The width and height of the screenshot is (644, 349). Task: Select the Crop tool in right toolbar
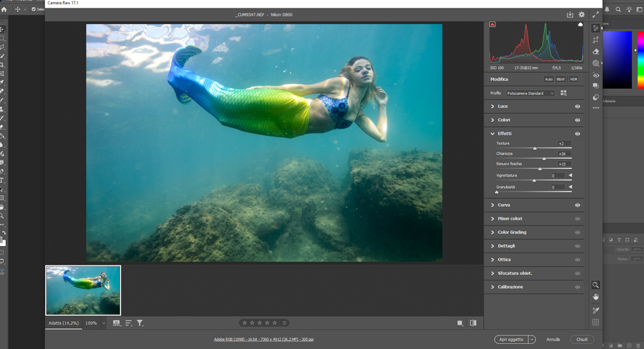pos(596,40)
